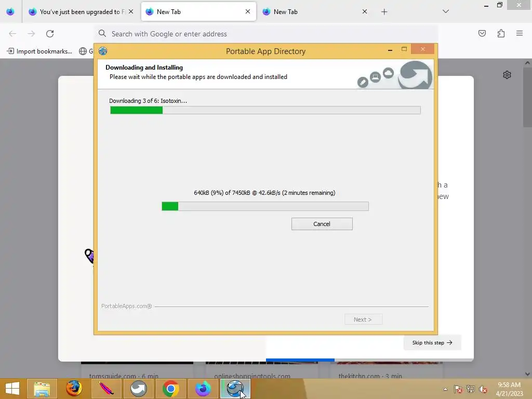Viewport: 532px width, 399px height.
Task: Click the PortableApps logo in installer header
Action: 415,75
